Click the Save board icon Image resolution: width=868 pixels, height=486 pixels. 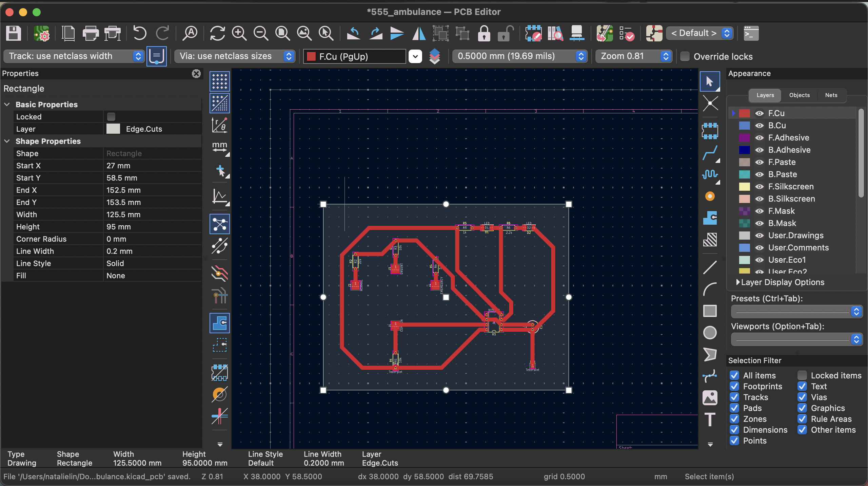pyautogui.click(x=14, y=34)
